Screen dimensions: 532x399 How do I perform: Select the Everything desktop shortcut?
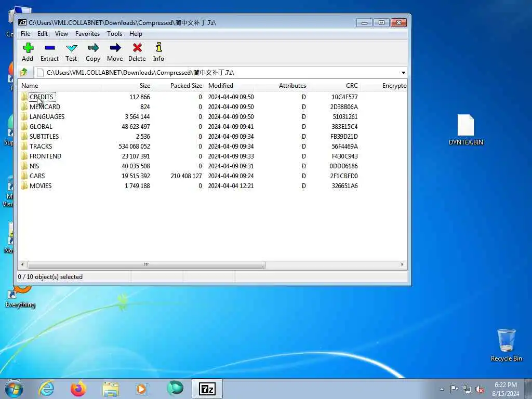click(20, 297)
